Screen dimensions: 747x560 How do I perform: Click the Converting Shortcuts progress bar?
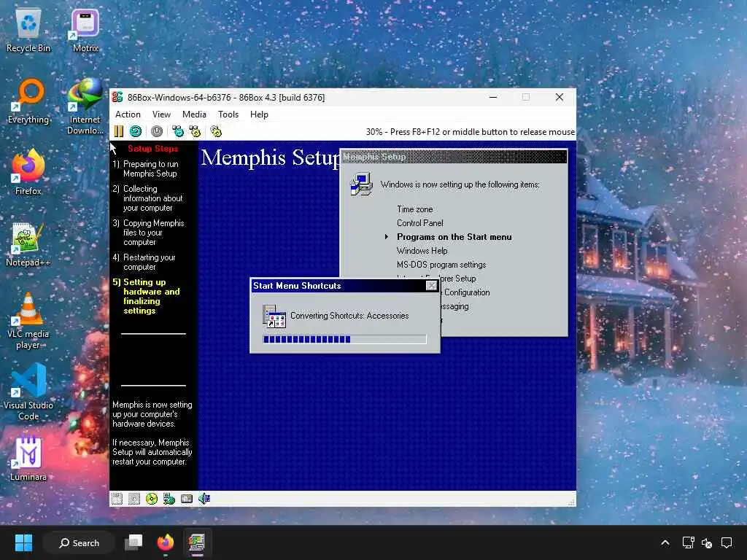(x=345, y=339)
